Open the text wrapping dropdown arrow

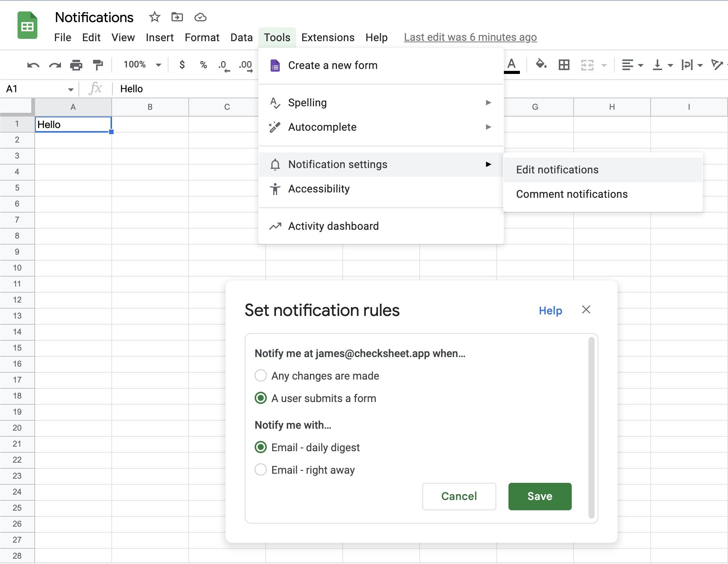pos(700,66)
